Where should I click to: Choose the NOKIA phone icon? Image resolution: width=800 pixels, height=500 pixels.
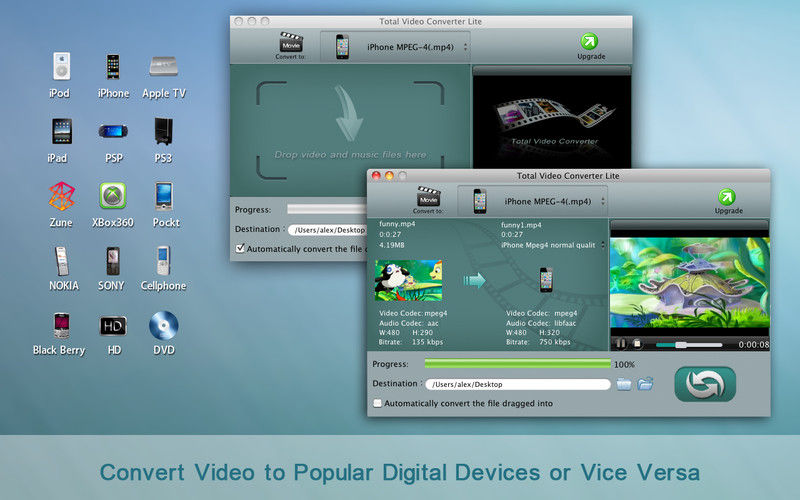62,261
